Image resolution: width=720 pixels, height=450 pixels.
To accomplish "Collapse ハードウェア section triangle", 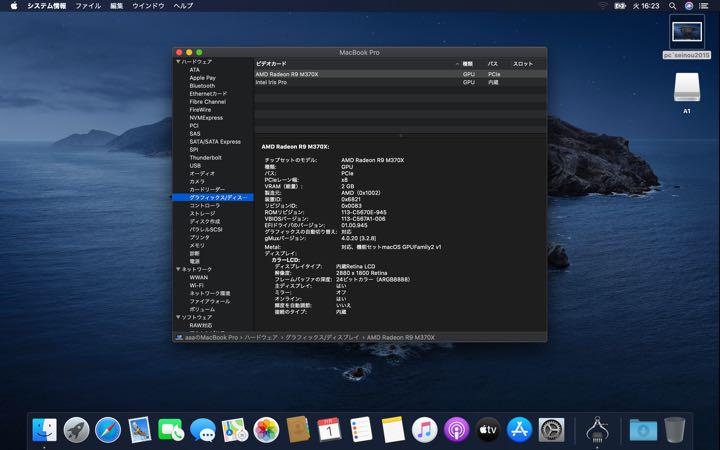I will (178, 62).
